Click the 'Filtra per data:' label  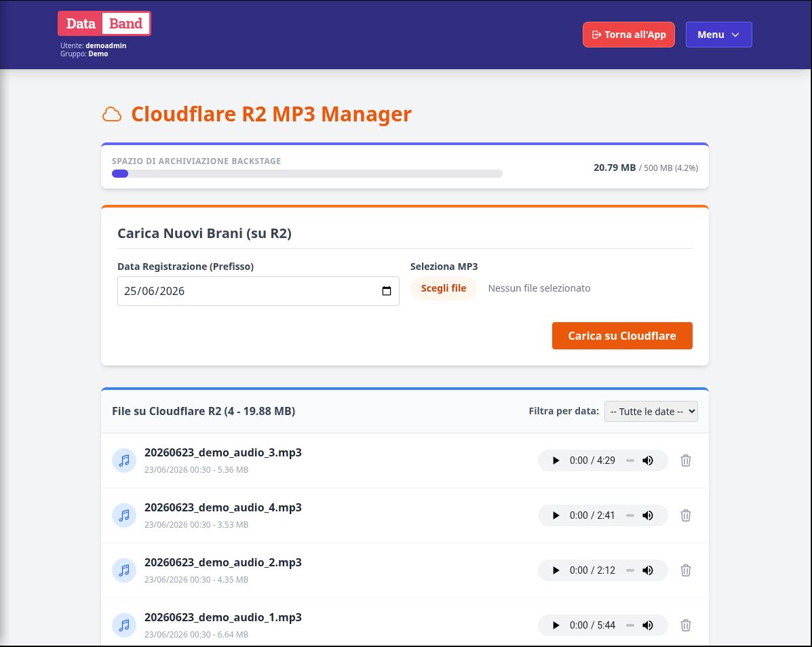coord(564,411)
